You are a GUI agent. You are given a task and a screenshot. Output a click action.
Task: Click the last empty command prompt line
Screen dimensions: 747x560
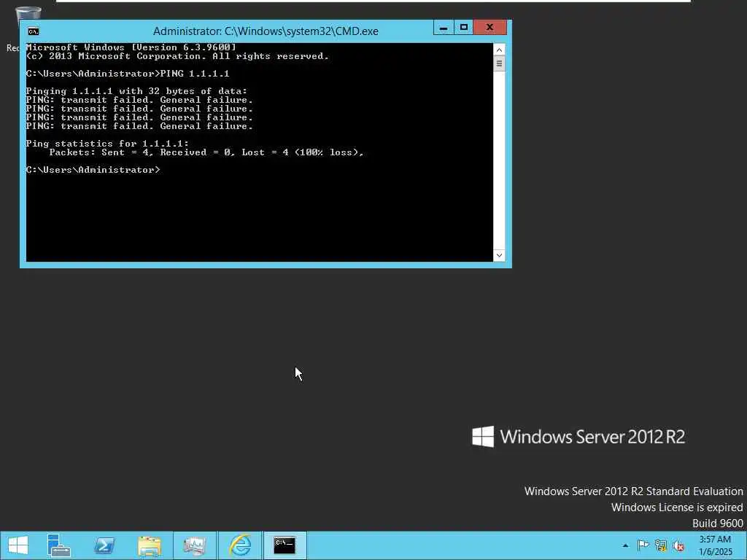93,170
